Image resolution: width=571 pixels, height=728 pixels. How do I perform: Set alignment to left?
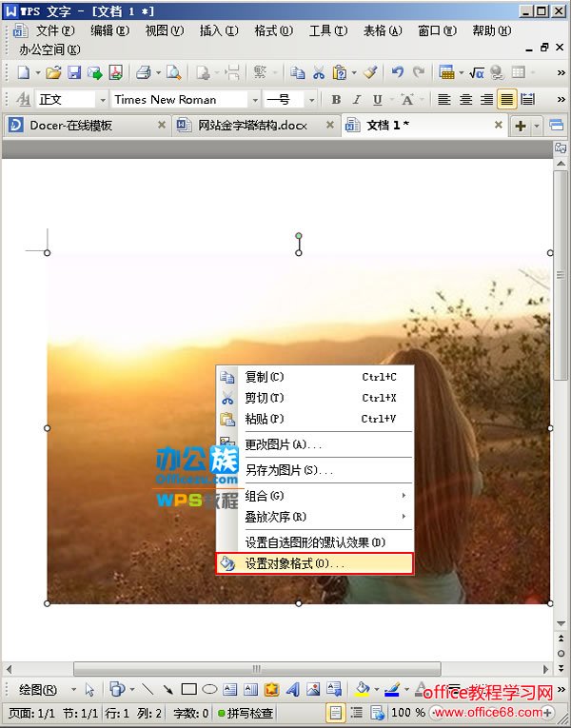[444, 99]
